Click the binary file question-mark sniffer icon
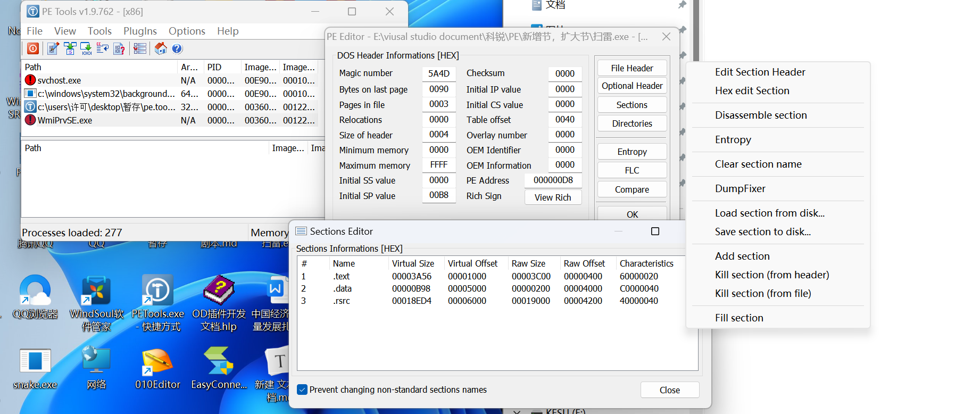Image resolution: width=980 pixels, height=414 pixels. point(119,49)
